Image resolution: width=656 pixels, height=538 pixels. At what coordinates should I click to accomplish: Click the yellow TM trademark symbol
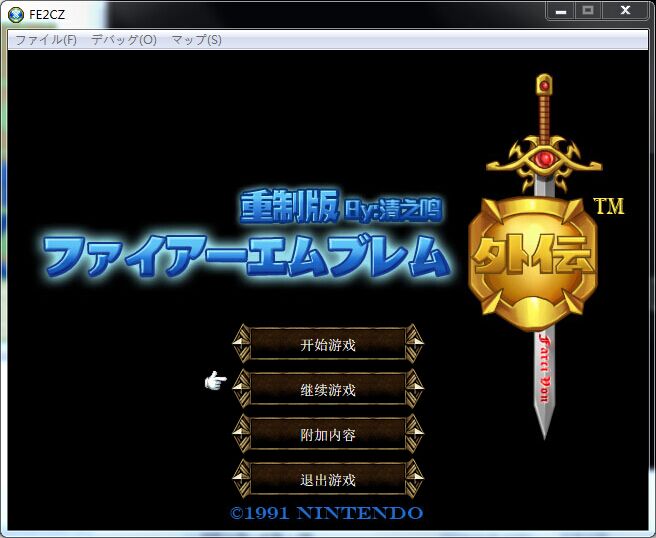(608, 206)
